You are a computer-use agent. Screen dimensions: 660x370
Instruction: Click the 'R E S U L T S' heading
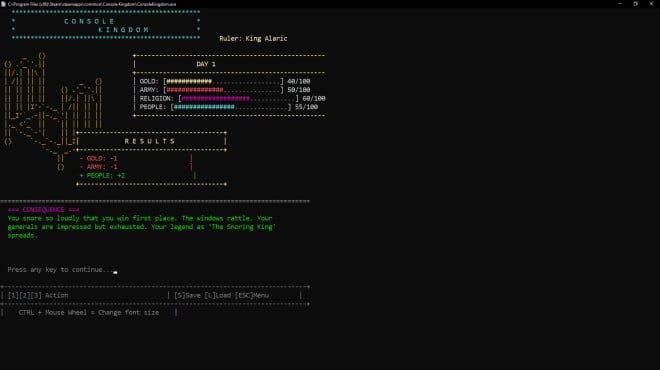click(x=150, y=141)
